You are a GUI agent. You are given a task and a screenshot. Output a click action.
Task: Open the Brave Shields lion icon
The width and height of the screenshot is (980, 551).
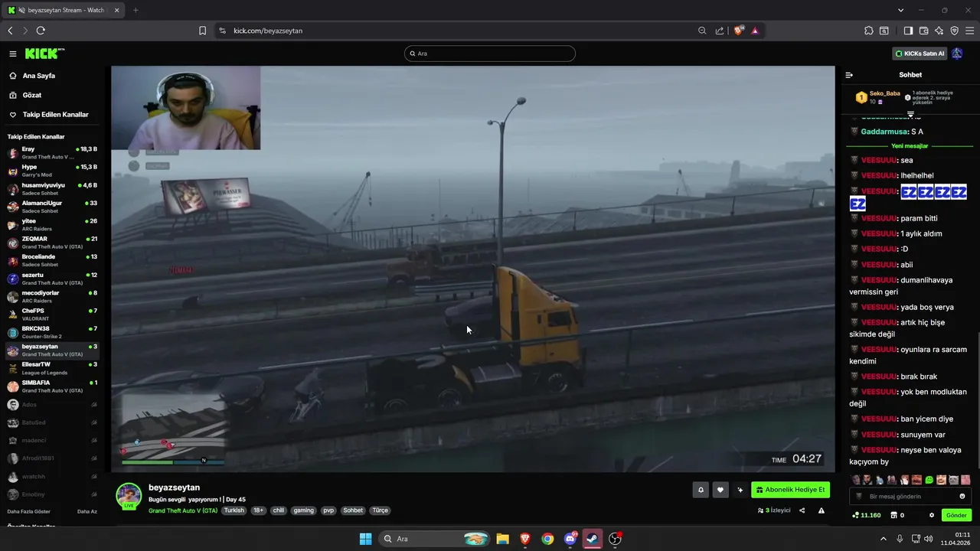739,31
